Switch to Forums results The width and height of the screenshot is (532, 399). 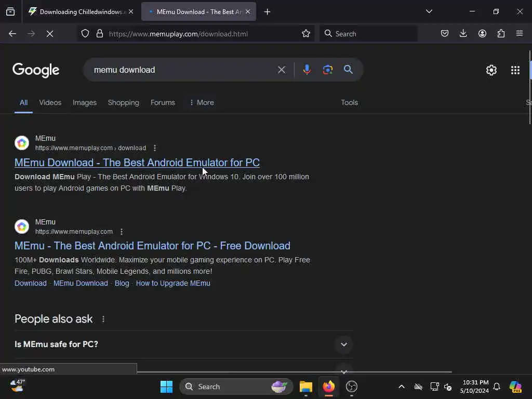[163, 102]
